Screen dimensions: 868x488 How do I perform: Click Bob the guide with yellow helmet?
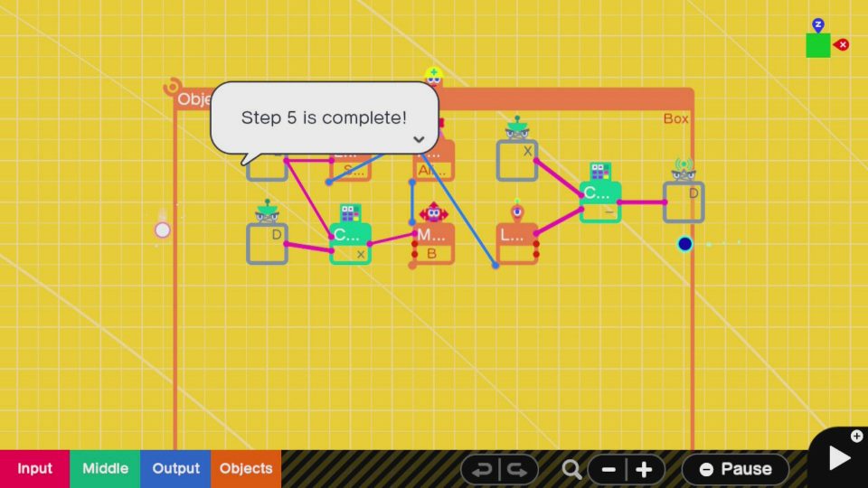point(433,76)
